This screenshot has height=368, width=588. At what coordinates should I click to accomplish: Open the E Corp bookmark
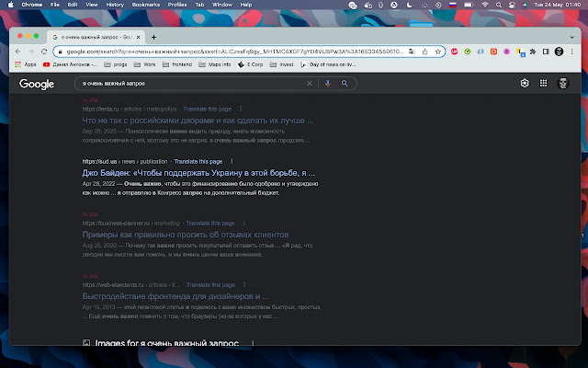tap(251, 64)
